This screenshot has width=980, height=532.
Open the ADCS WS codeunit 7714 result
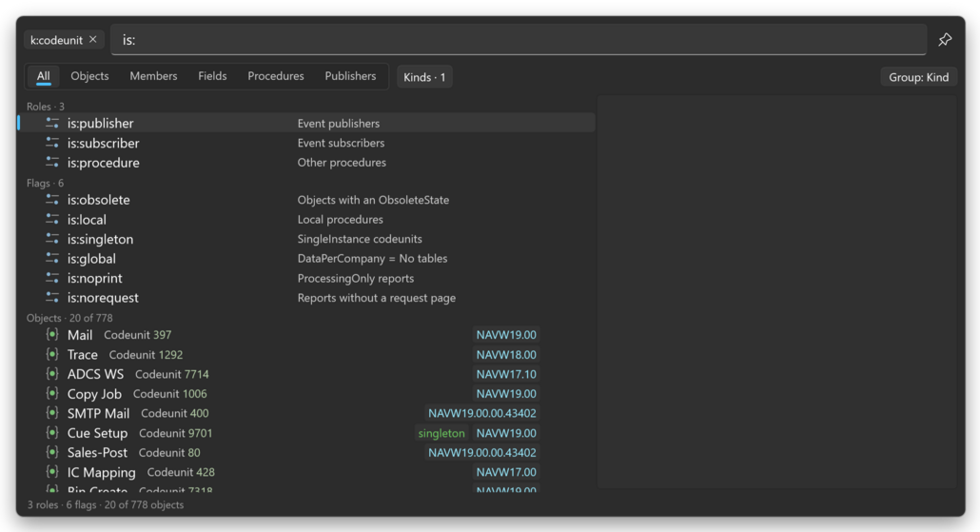click(307, 374)
